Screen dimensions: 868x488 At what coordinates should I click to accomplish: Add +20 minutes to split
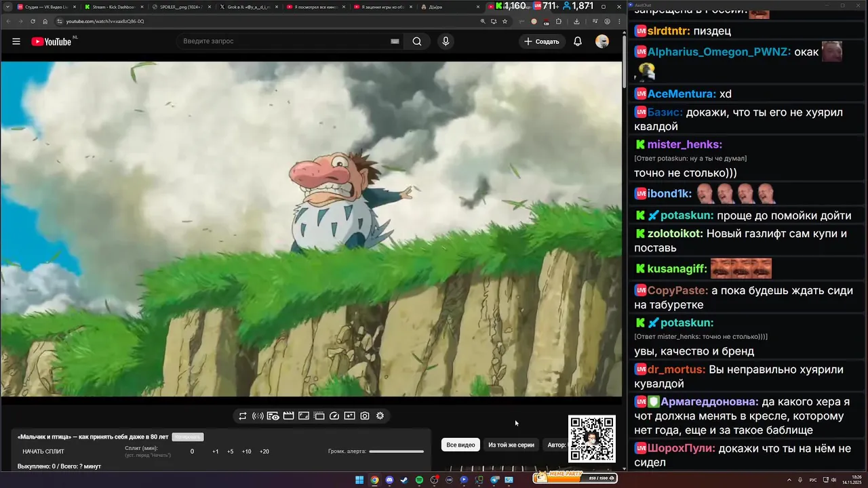264,451
